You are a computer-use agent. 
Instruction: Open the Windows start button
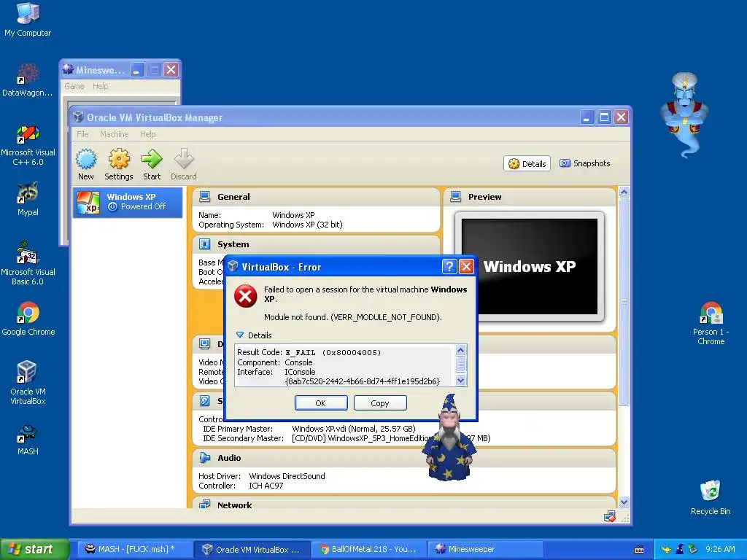[34, 550]
